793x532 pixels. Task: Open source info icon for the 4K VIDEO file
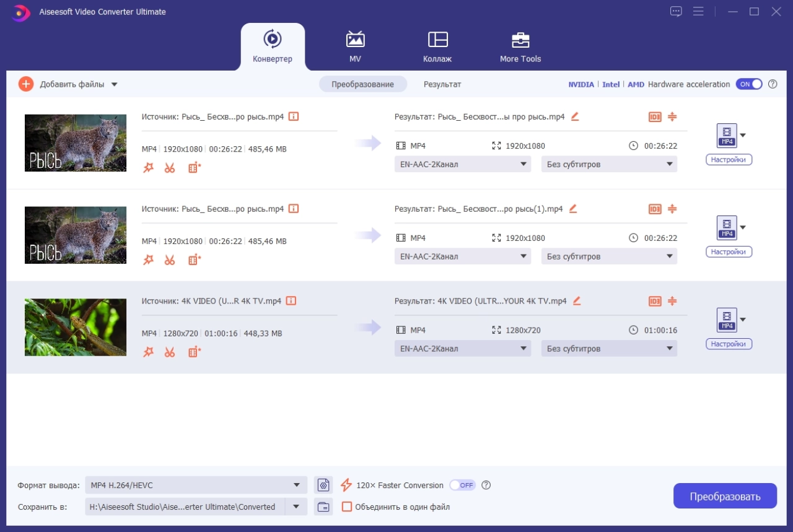(x=291, y=301)
